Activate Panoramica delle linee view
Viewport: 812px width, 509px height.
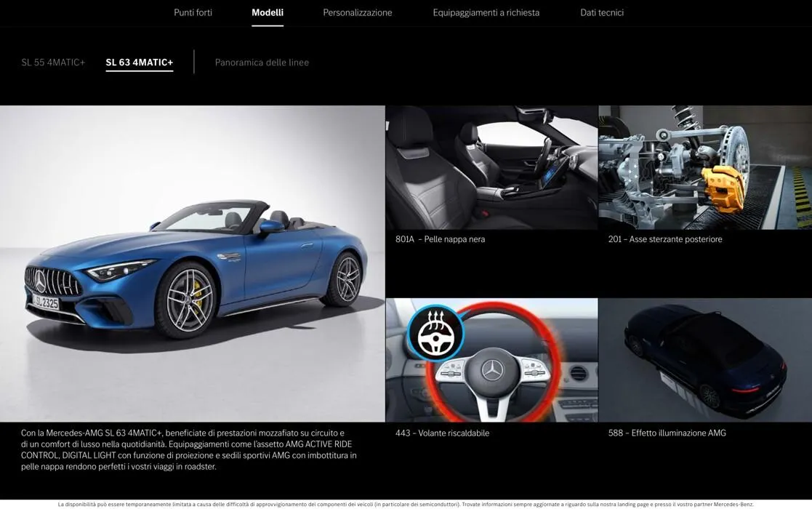click(x=261, y=62)
